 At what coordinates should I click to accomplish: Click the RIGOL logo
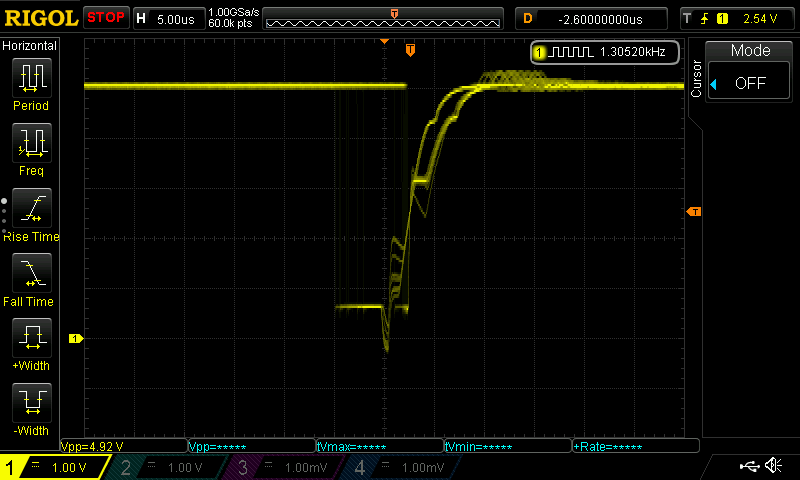[x=41, y=18]
